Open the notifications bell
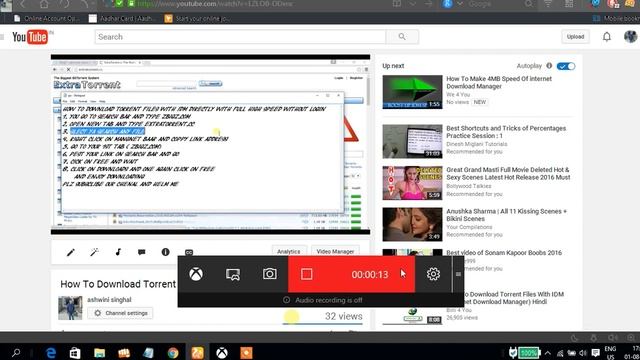 pyautogui.click(x=607, y=37)
